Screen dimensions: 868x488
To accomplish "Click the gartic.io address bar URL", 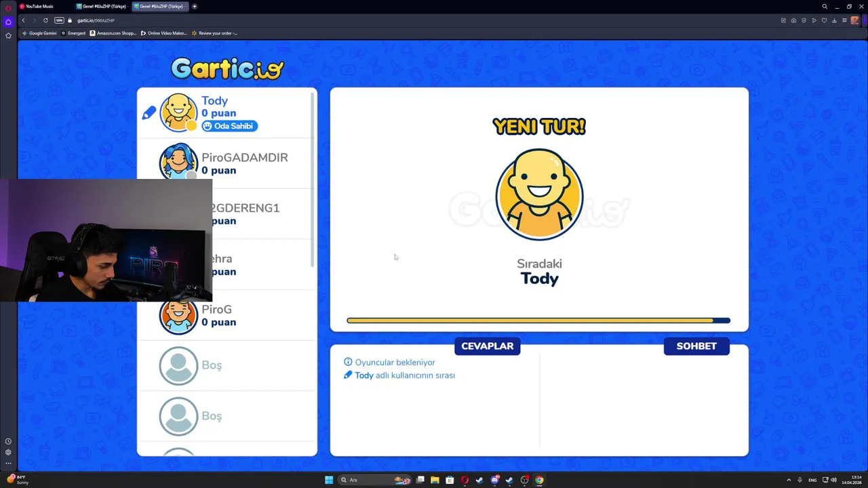I will 96,20.
